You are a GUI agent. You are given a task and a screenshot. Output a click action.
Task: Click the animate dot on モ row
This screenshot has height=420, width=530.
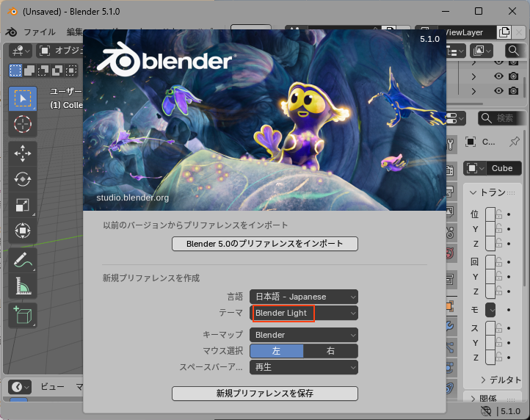tap(509, 310)
